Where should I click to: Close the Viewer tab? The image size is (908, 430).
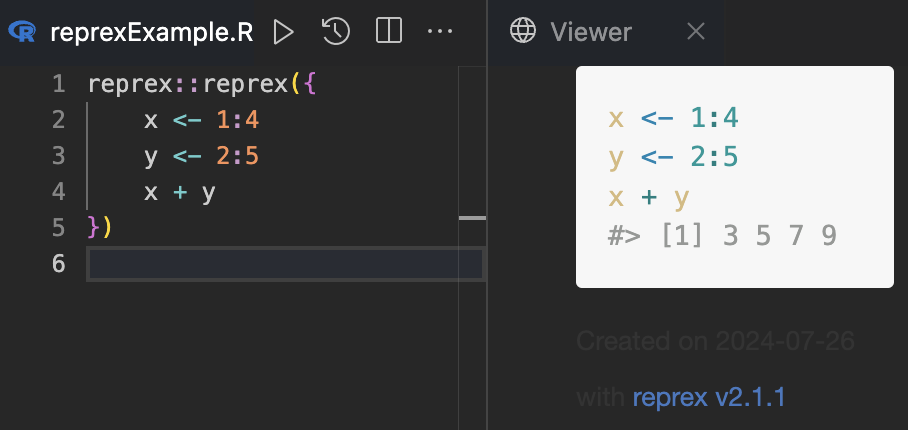[x=696, y=32]
